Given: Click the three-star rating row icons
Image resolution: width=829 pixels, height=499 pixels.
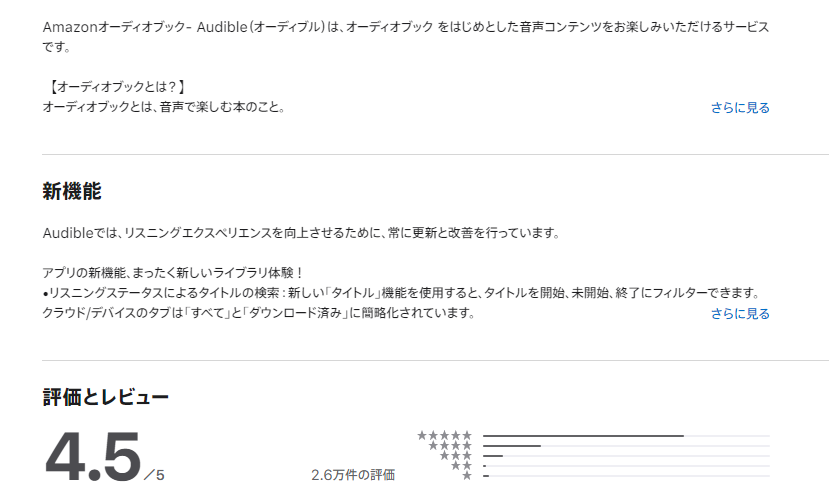Looking at the screenshot, I should [x=455, y=456].
